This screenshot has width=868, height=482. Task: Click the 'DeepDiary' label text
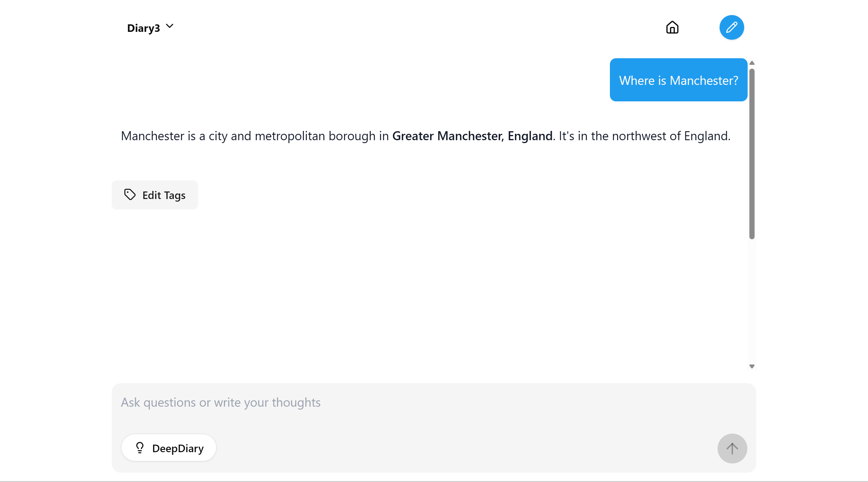coord(178,448)
